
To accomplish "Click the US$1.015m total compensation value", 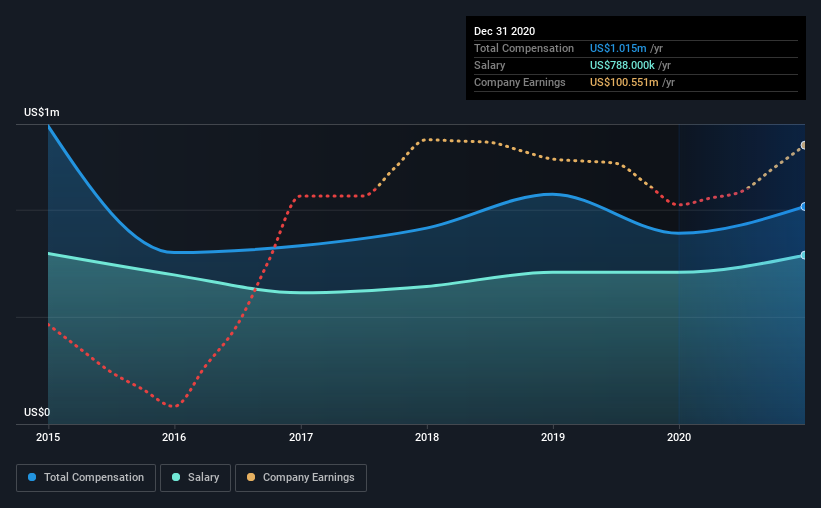I will pos(618,48).
